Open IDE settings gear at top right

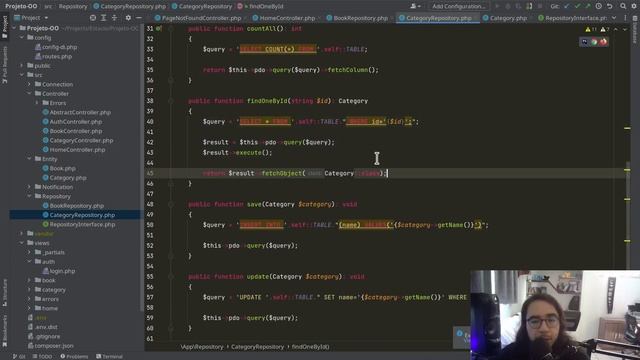click(634, 6)
